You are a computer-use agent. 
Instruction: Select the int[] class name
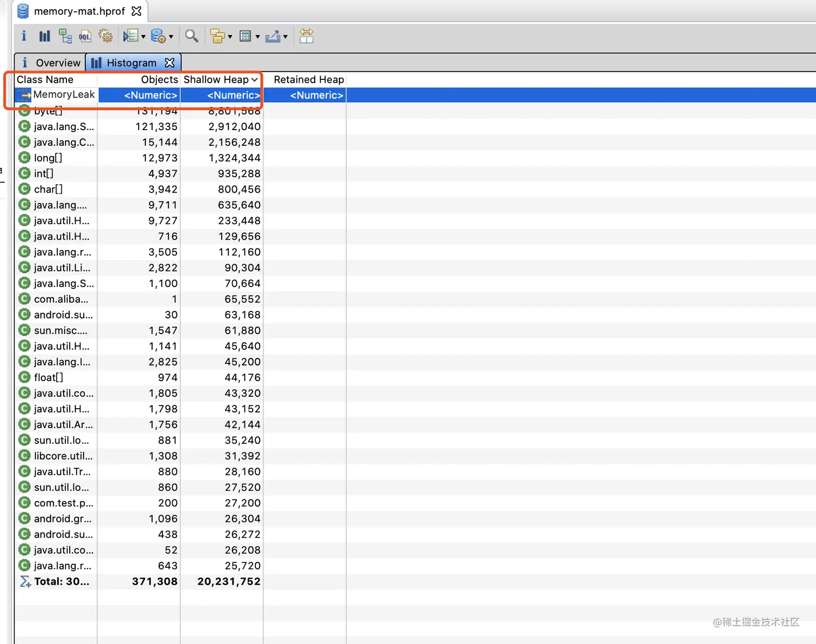pos(44,173)
